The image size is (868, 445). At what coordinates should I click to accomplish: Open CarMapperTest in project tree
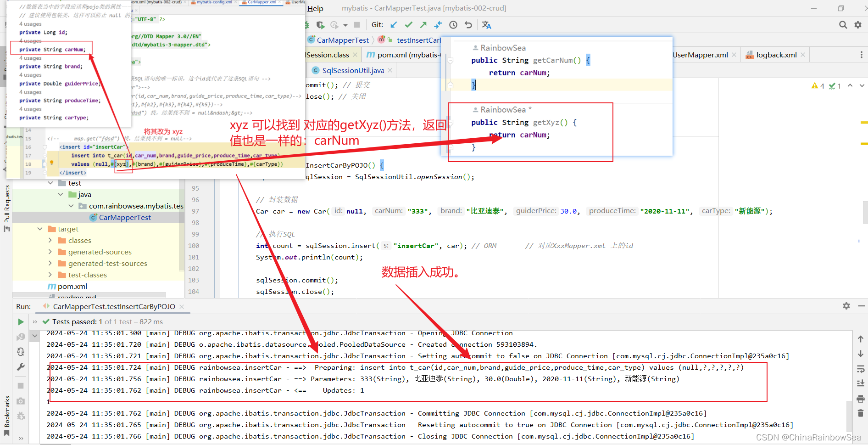click(125, 217)
